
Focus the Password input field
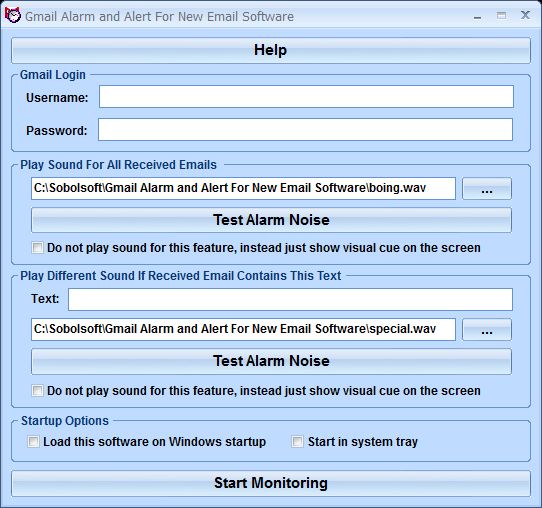tap(305, 130)
